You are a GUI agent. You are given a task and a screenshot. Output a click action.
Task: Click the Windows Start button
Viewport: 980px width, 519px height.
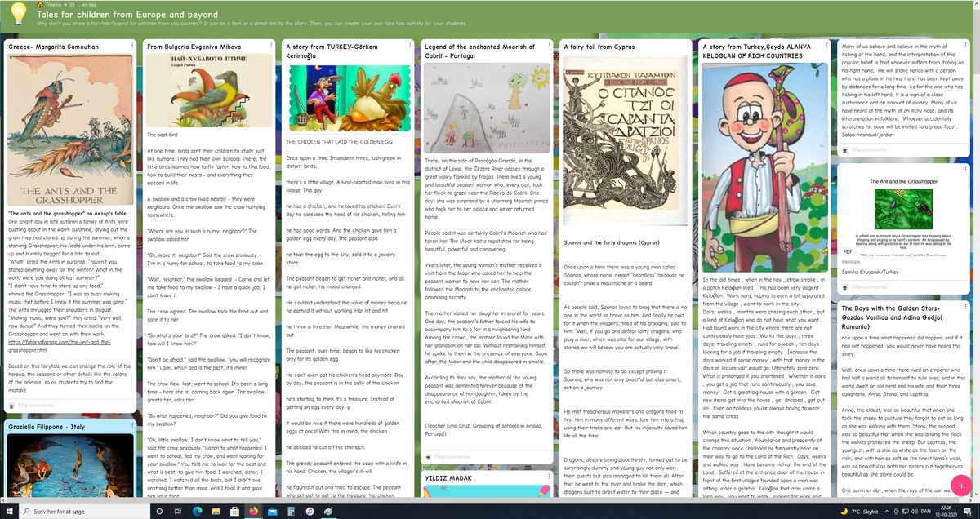(x=11, y=510)
